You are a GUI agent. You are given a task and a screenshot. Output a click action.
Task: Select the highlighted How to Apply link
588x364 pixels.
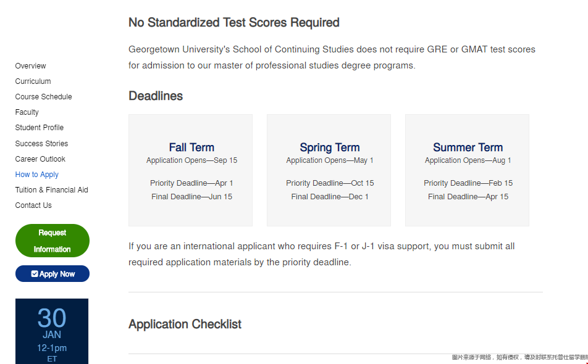pos(37,175)
